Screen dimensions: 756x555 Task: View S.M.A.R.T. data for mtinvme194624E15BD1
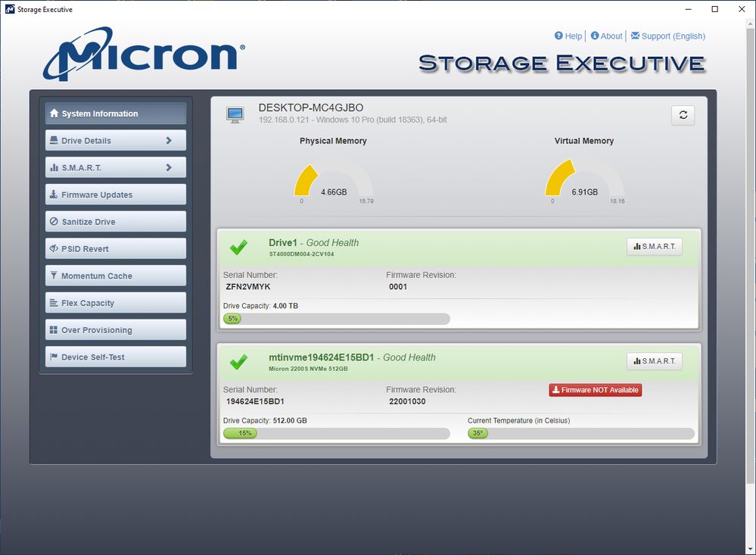[655, 361]
